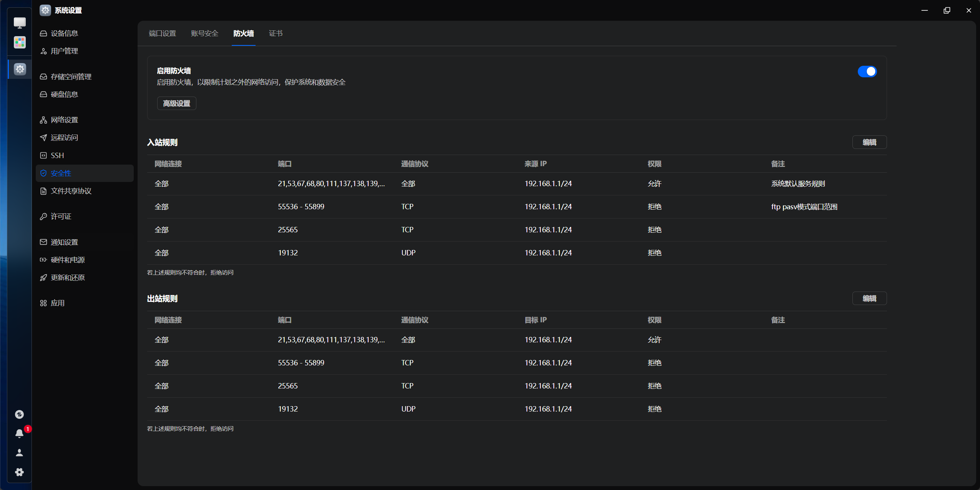Open 文件共享协议 sidebar item

[71, 191]
